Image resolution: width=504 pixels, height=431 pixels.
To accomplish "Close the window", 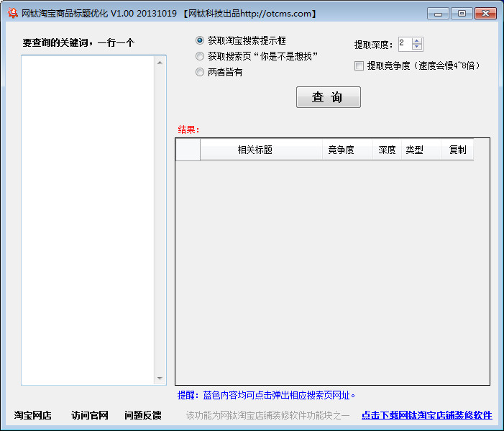I will click(x=485, y=14).
